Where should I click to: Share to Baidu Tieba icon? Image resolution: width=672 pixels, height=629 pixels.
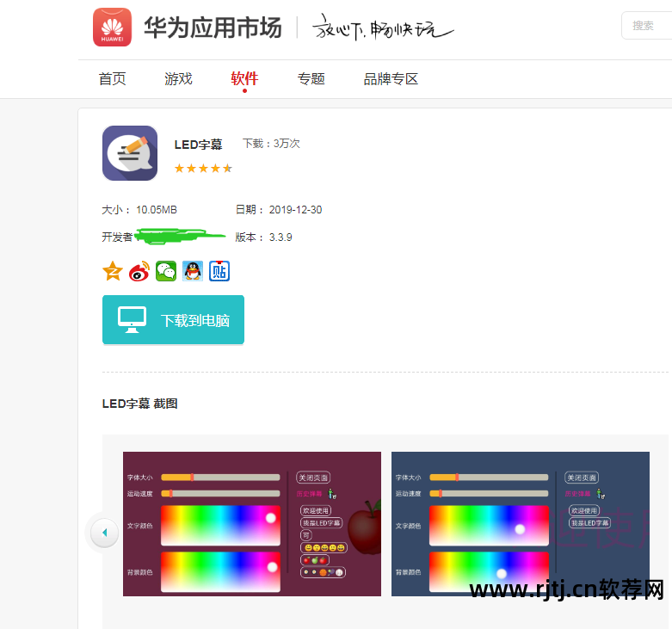pos(219,271)
